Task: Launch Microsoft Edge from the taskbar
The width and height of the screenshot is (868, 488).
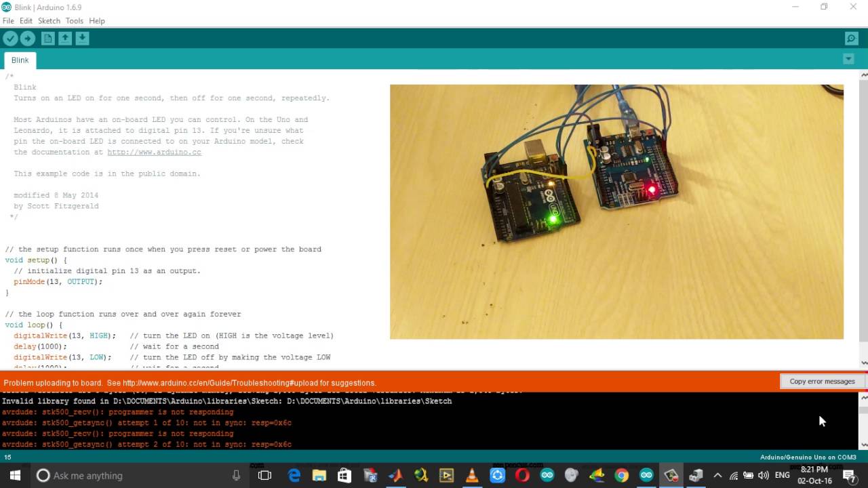Action: click(x=294, y=475)
